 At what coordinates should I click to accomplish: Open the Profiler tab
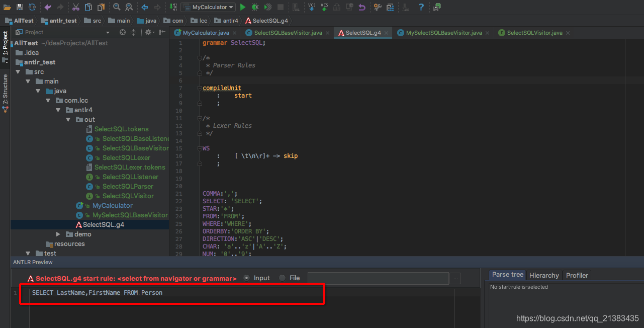(x=577, y=275)
